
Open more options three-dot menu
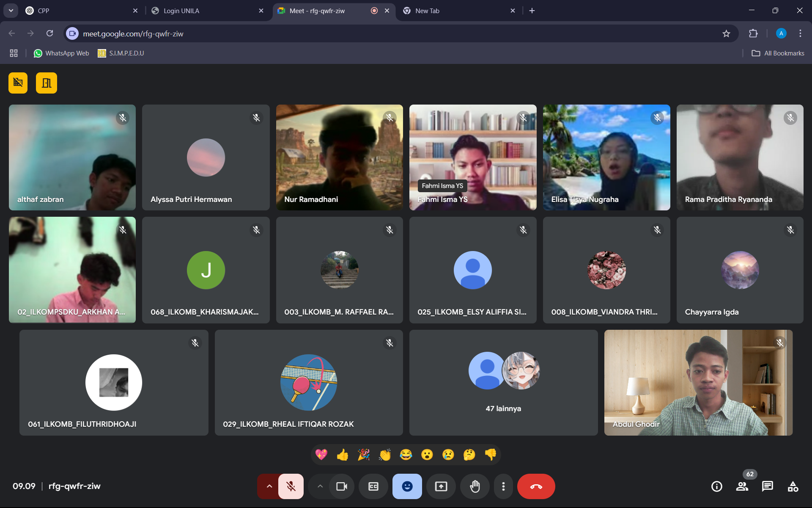tap(503, 486)
